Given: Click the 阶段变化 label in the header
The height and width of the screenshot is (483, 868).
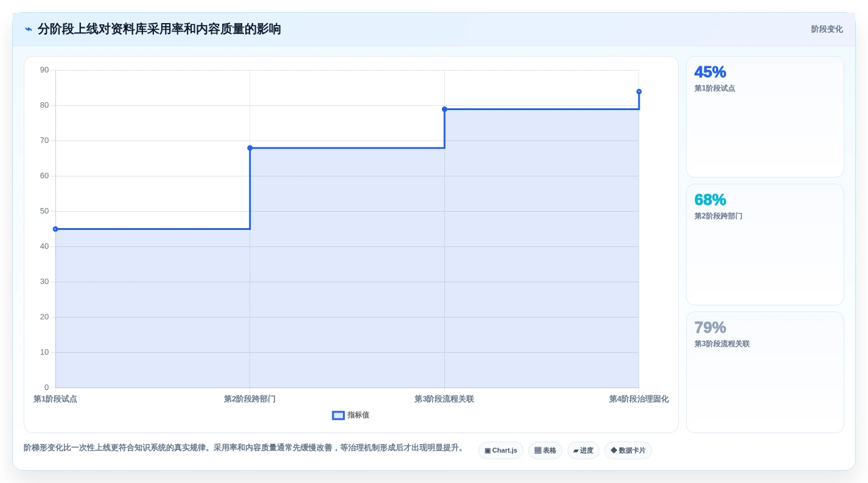Looking at the screenshot, I should (827, 29).
